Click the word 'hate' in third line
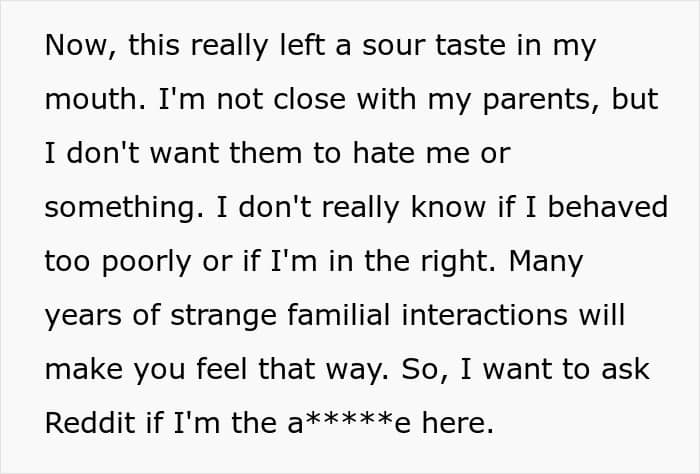The height and width of the screenshot is (474, 700). 383,153
